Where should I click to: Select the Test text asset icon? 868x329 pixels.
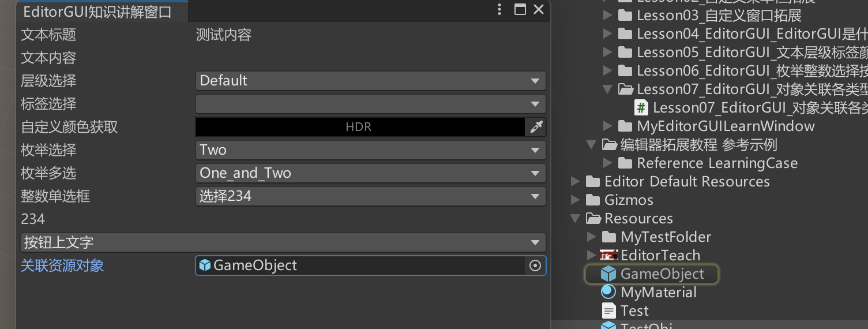click(608, 311)
